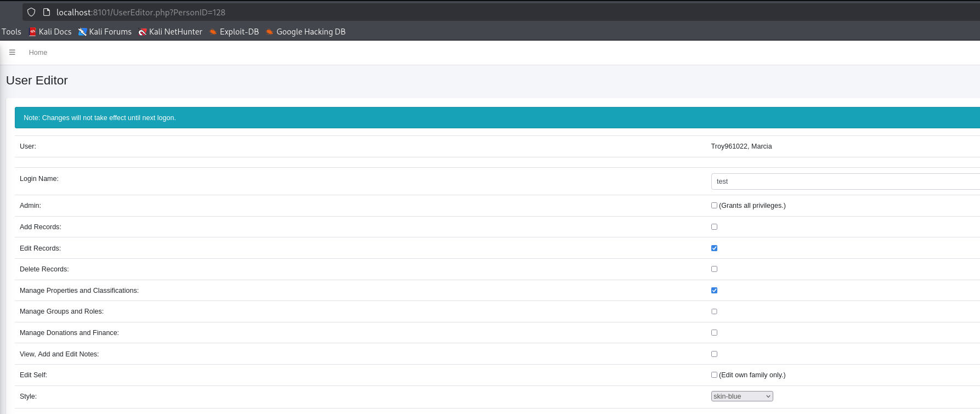Open the Kali Docs bookmark

point(50,32)
